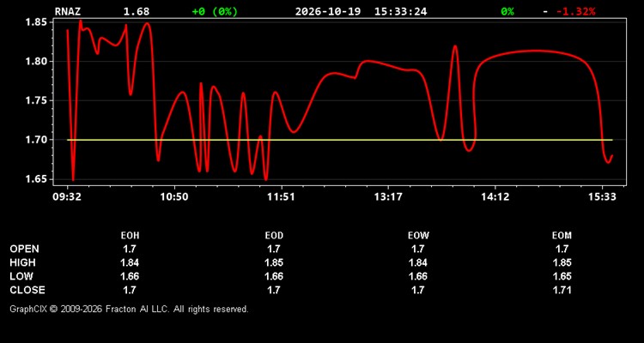This screenshot has width=644, height=343.
Task: Select the date 2026-10-19
Action: 328,11
